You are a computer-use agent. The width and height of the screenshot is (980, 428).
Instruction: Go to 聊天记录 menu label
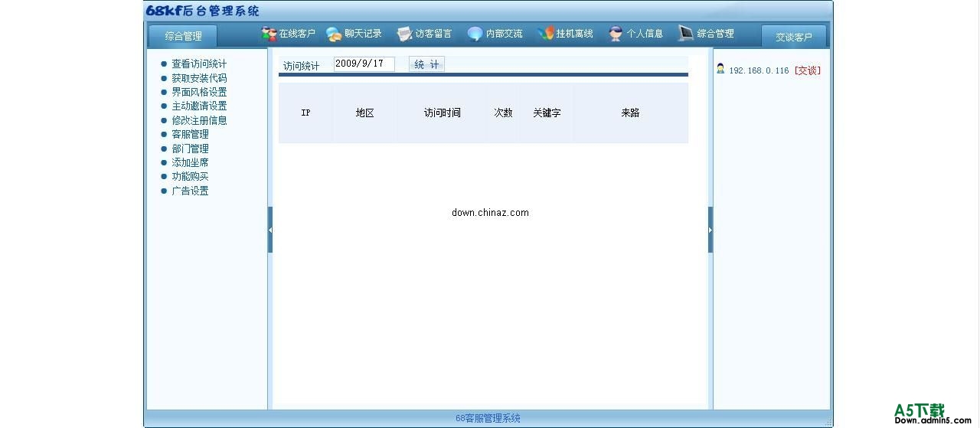tap(363, 34)
